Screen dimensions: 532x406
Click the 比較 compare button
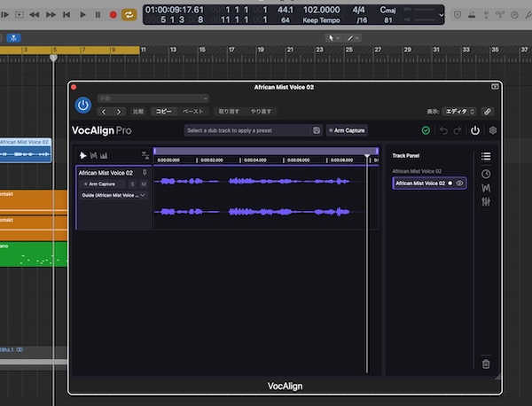[138, 112]
